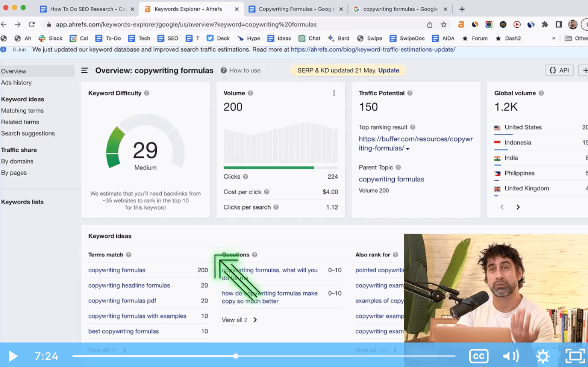Bookmark this page with the star
Image resolution: width=588 pixels, height=367 pixels.
coord(444,24)
